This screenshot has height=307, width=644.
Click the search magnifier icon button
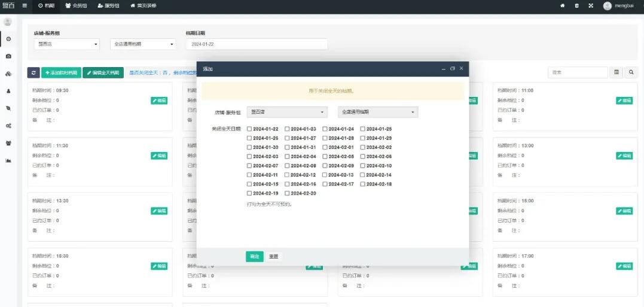pyautogui.click(x=631, y=72)
